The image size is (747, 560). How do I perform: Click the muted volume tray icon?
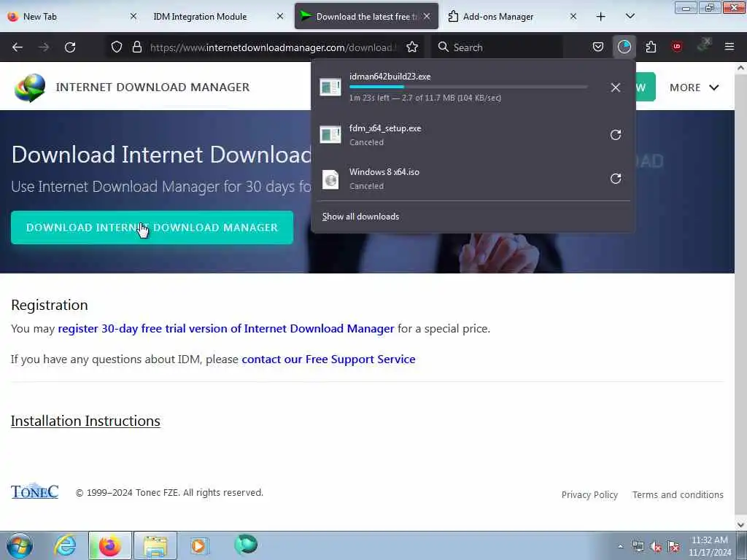pos(656,547)
